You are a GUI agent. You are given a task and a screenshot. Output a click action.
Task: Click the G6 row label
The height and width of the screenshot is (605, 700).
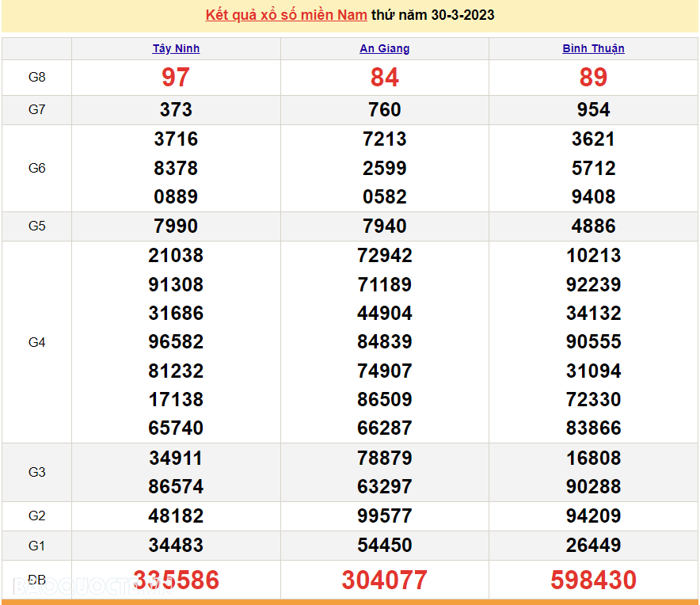[x=37, y=168]
